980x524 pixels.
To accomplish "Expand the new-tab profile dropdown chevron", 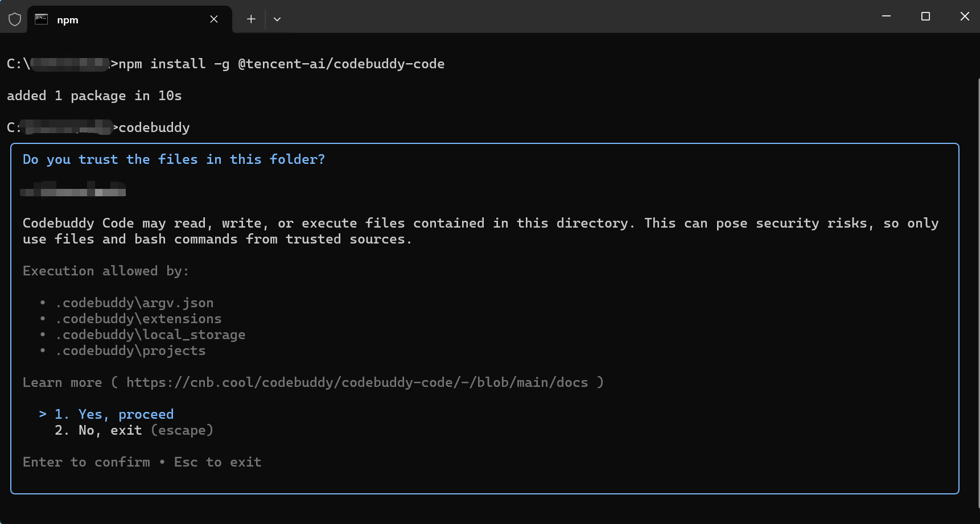I will coord(277,19).
